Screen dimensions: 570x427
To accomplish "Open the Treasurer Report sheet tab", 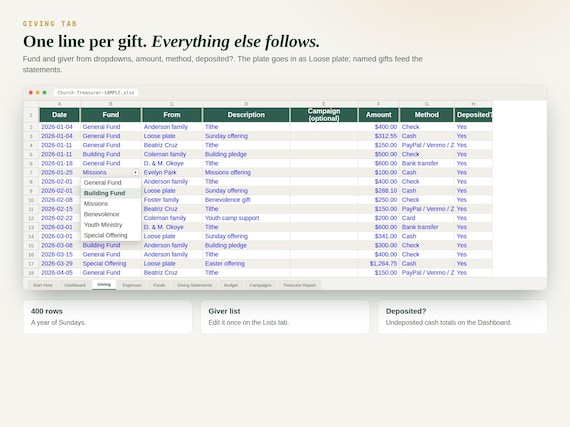I will (x=300, y=285).
